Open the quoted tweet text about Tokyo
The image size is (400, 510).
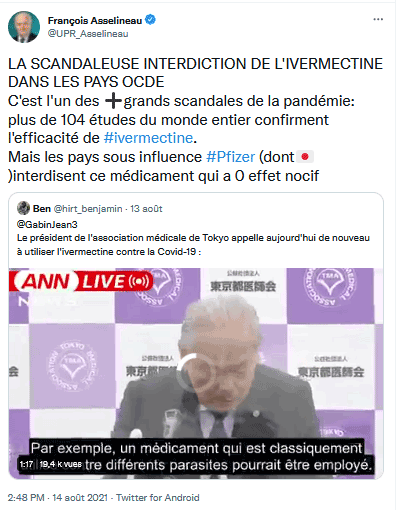point(193,245)
